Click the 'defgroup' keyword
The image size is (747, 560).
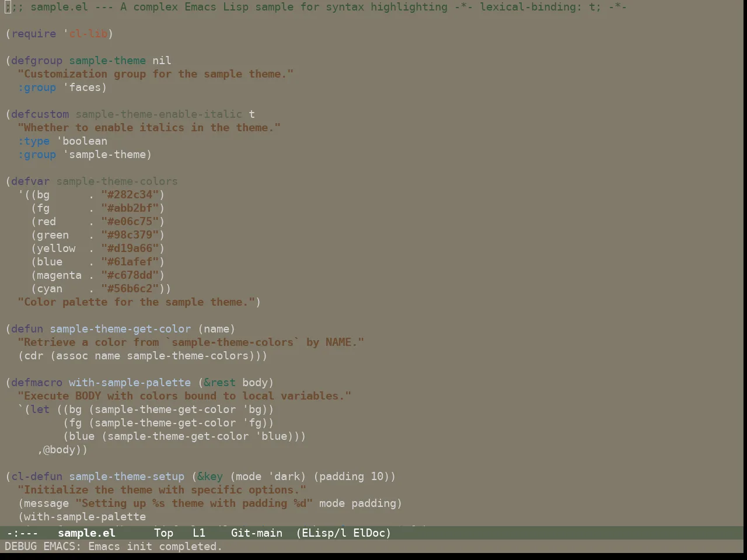point(37,61)
